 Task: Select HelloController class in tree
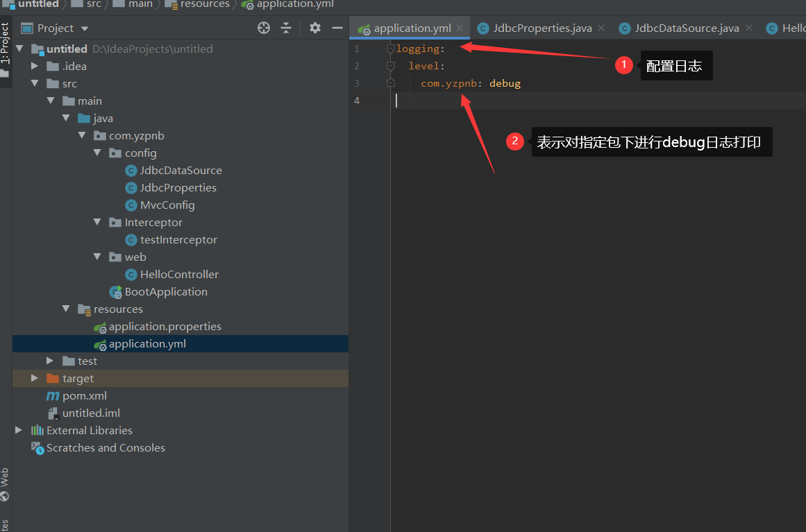(179, 275)
